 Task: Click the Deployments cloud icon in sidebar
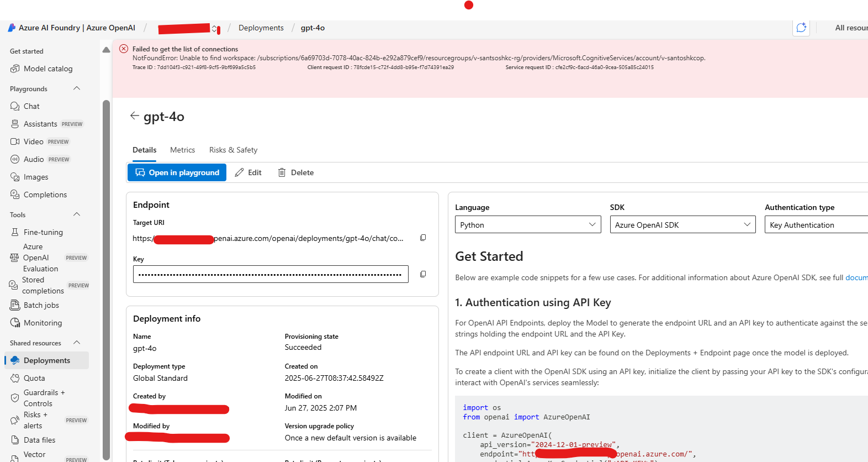click(x=15, y=360)
